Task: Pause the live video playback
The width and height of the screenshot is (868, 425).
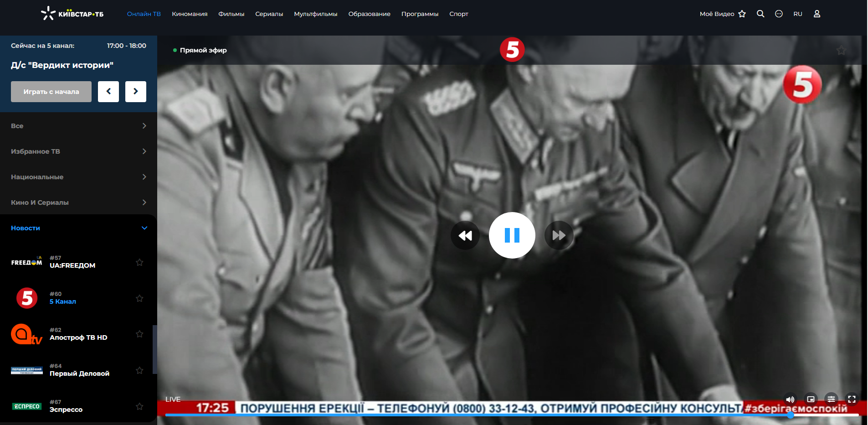Action: pyautogui.click(x=512, y=235)
